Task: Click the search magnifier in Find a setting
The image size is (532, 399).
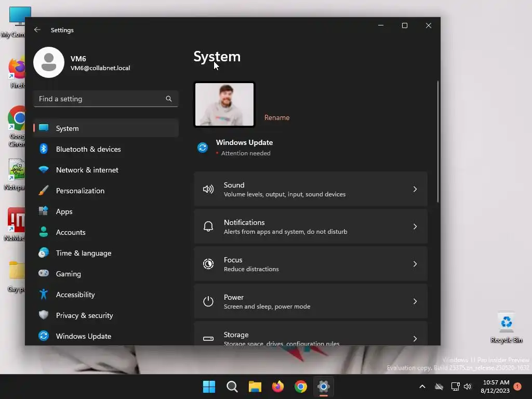Action: (x=169, y=99)
